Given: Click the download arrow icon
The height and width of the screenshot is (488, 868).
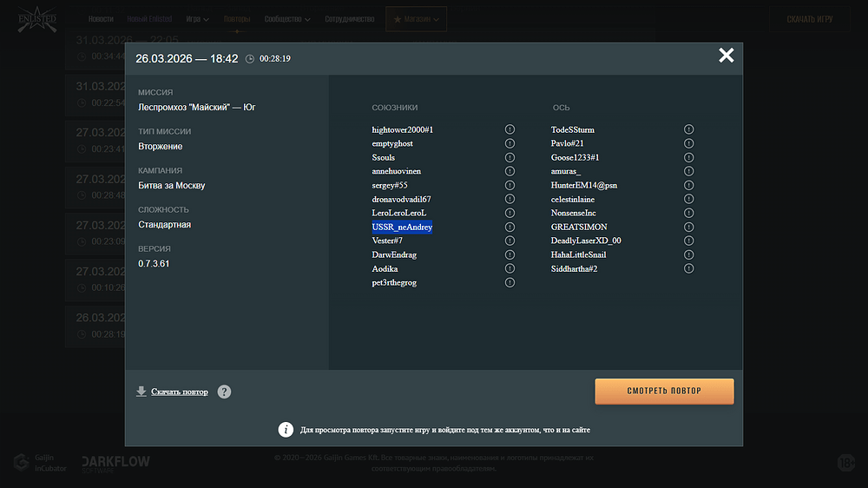Looking at the screenshot, I should 141,392.
